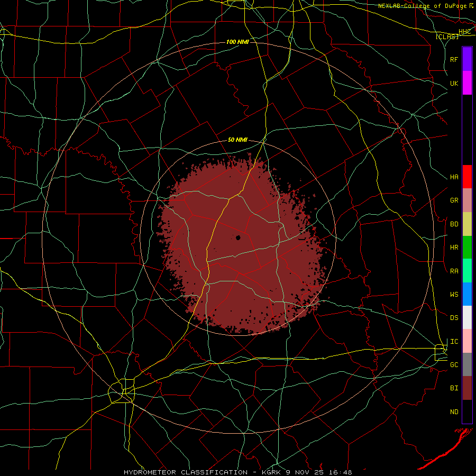The width and height of the screenshot is (476, 476).
Task: Click the HA red legend swatch
Action: coord(467,177)
